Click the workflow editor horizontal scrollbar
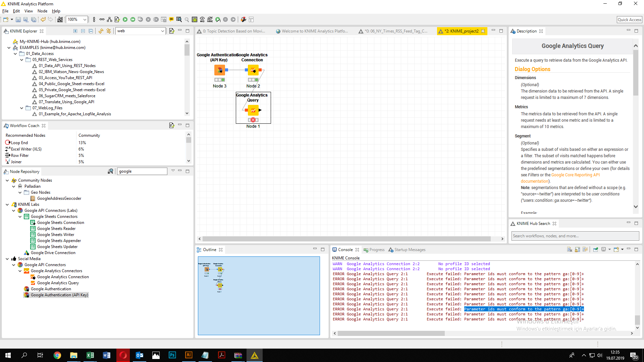 [346, 239]
